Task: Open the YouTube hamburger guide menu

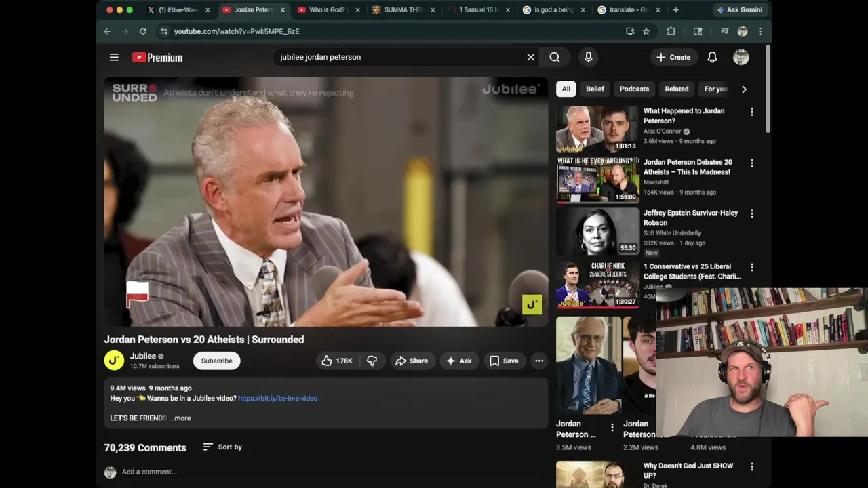Action: click(114, 58)
